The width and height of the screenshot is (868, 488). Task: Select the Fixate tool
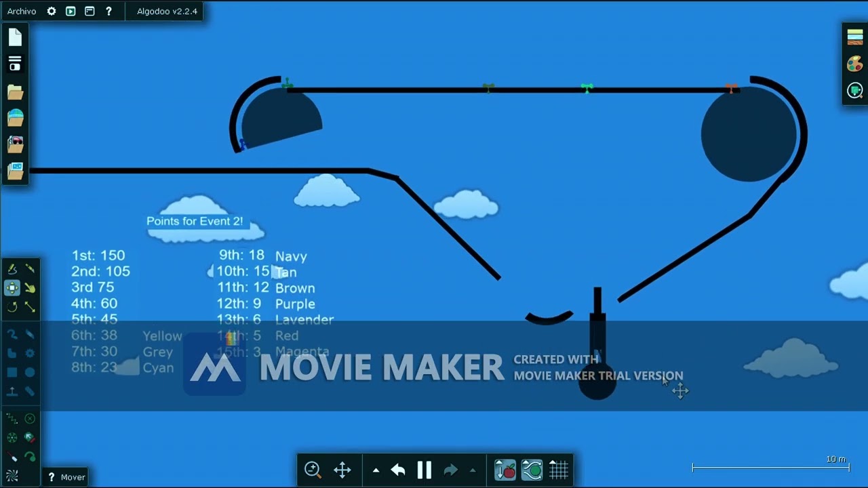coord(30,419)
